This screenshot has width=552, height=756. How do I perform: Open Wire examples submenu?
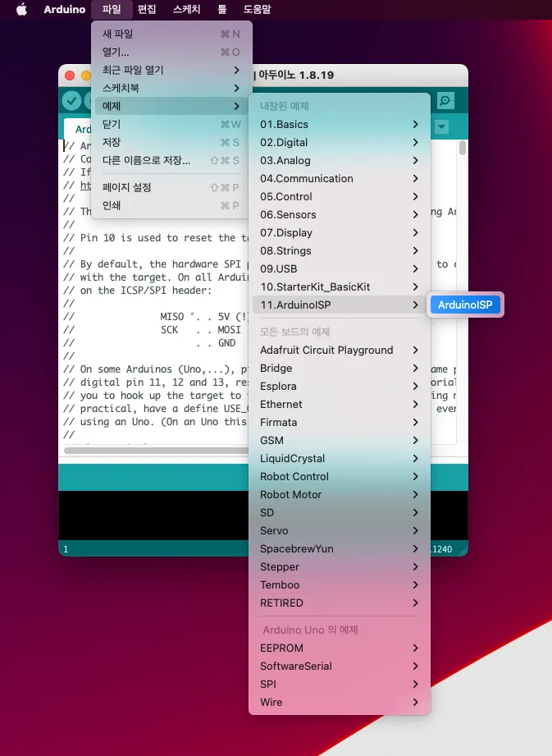click(339, 703)
